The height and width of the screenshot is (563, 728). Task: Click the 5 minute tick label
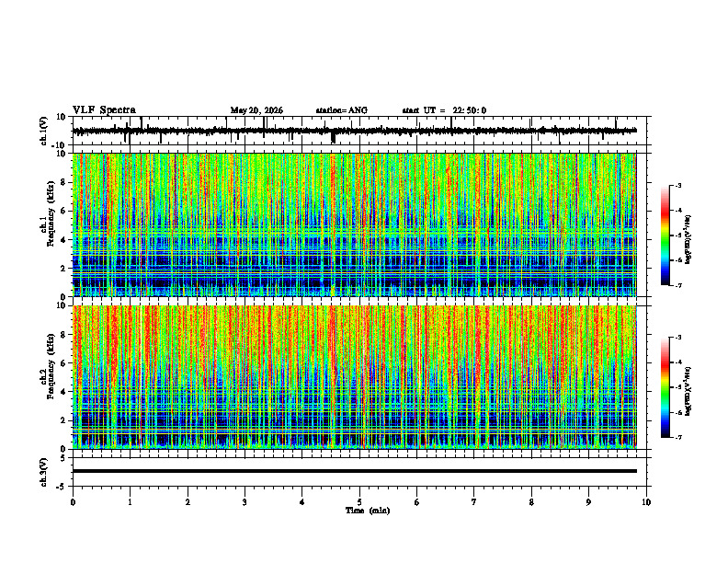(x=359, y=502)
